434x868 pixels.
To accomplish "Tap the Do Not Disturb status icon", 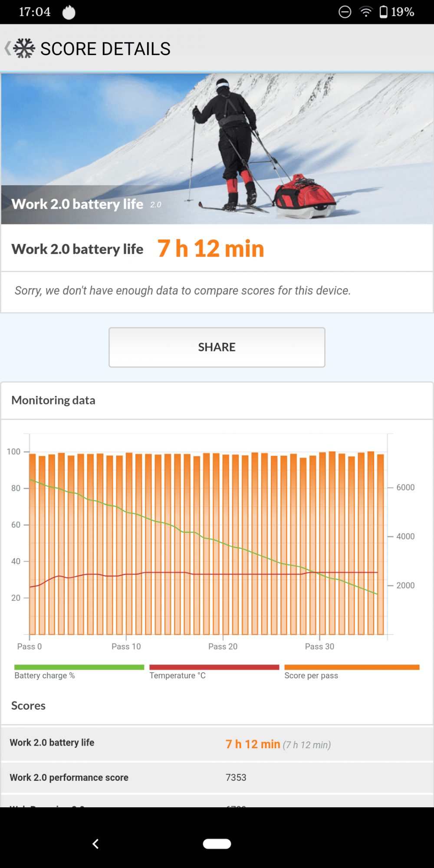I will 345,12.
